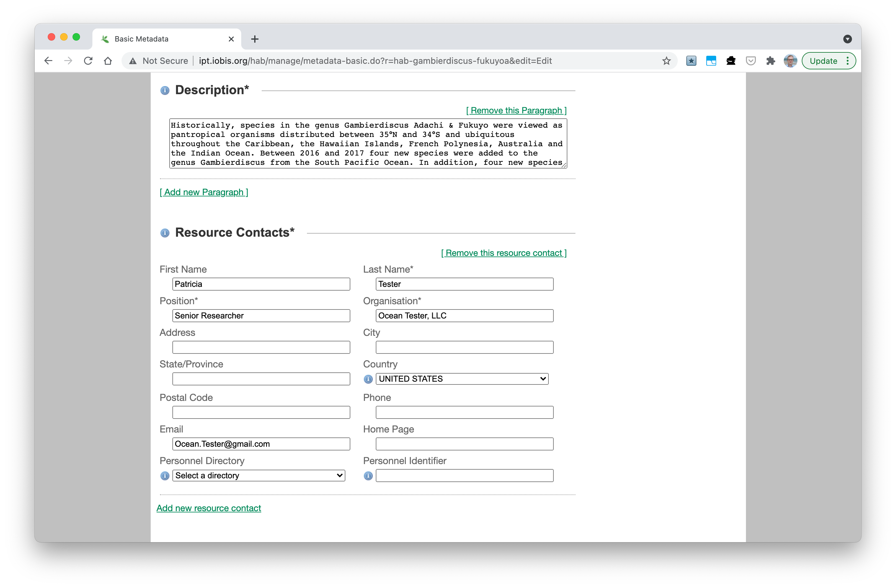This screenshot has width=896, height=588.
Task: Click the Remove this resource contact link
Action: 504,253
